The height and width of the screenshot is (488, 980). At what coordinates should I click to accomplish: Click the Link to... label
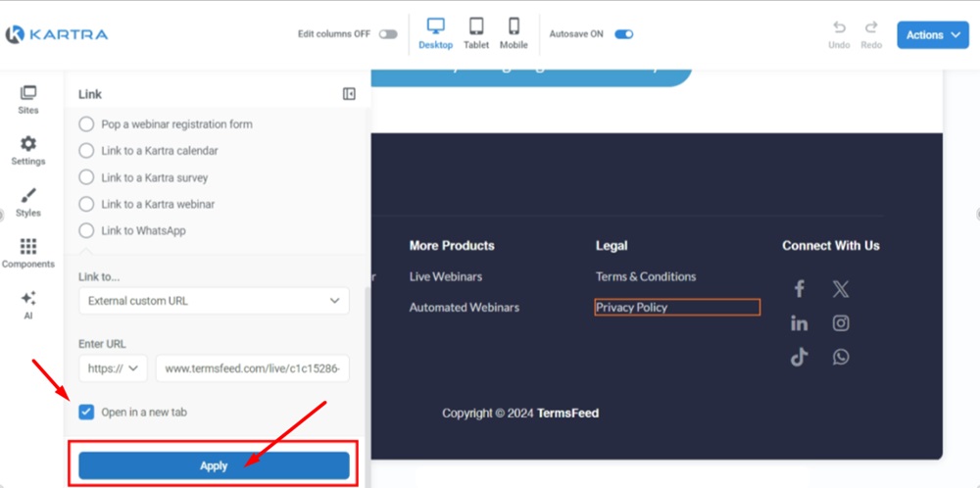(x=99, y=276)
